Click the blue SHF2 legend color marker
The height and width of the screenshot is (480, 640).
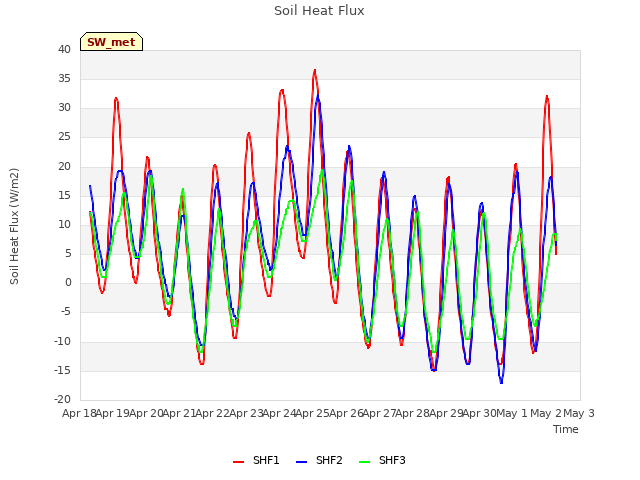(301, 462)
